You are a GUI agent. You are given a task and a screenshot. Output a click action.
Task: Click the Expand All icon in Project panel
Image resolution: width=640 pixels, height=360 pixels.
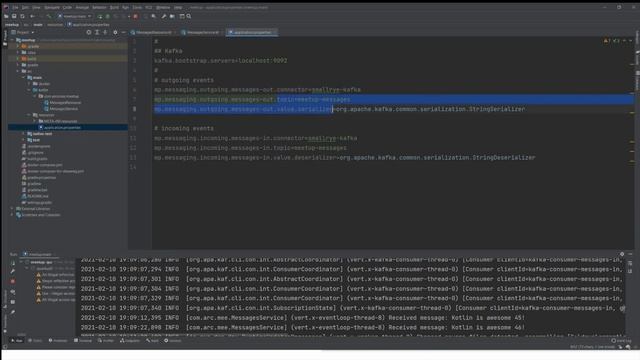coord(97,32)
